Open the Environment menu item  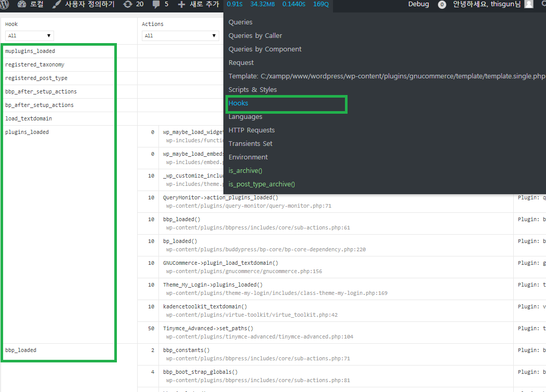248,157
